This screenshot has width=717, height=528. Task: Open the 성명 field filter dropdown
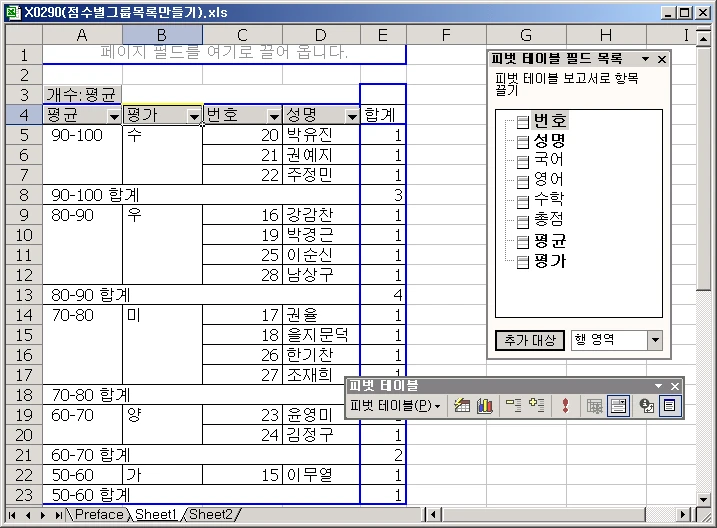tap(352, 117)
